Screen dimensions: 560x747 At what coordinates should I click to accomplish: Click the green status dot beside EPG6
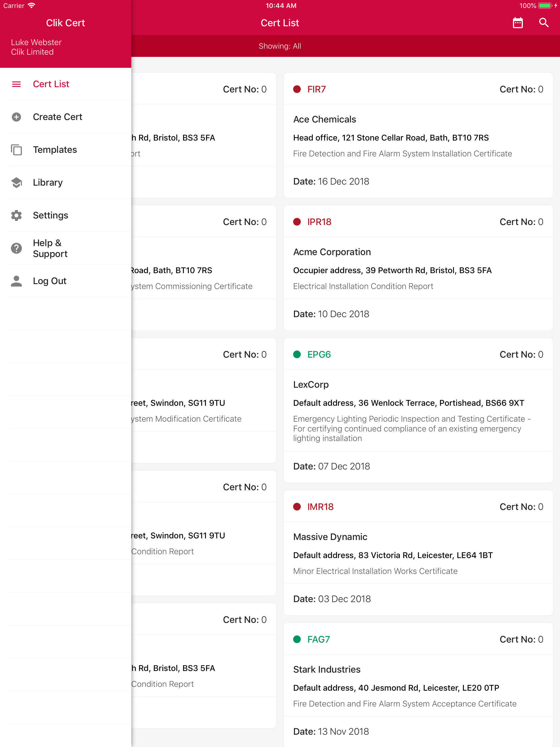[297, 354]
